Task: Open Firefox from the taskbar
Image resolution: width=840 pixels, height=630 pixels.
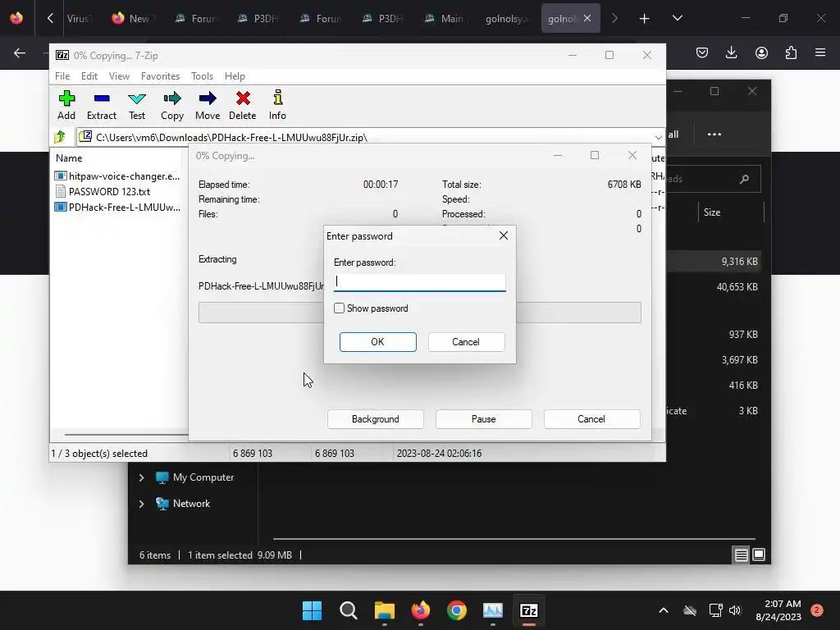Action: [x=421, y=610]
